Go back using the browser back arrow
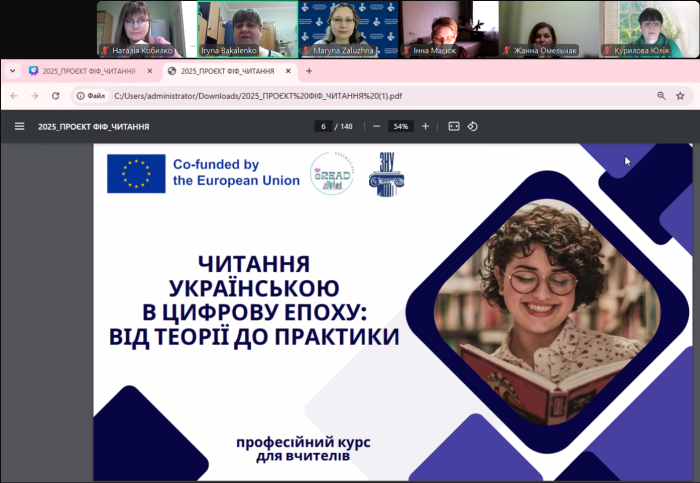700x483 pixels. click(13, 96)
